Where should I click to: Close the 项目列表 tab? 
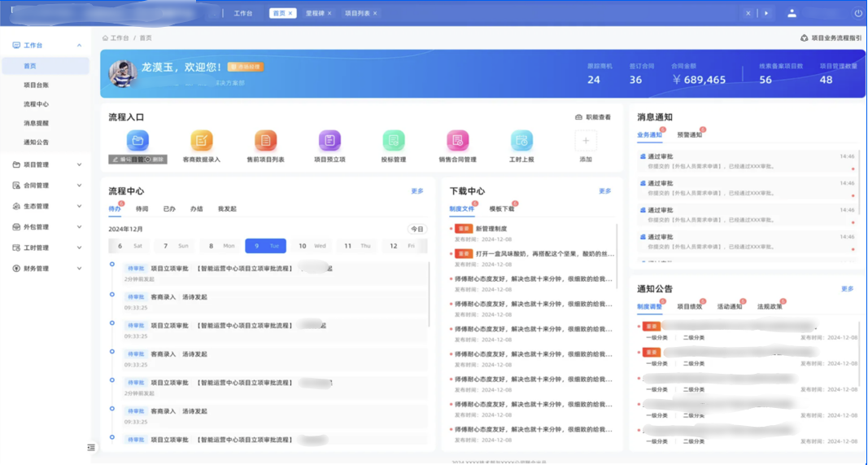[375, 13]
